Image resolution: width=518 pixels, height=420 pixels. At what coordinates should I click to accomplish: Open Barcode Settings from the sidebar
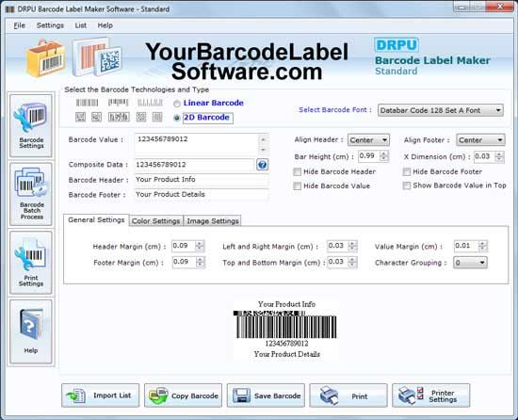31,125
